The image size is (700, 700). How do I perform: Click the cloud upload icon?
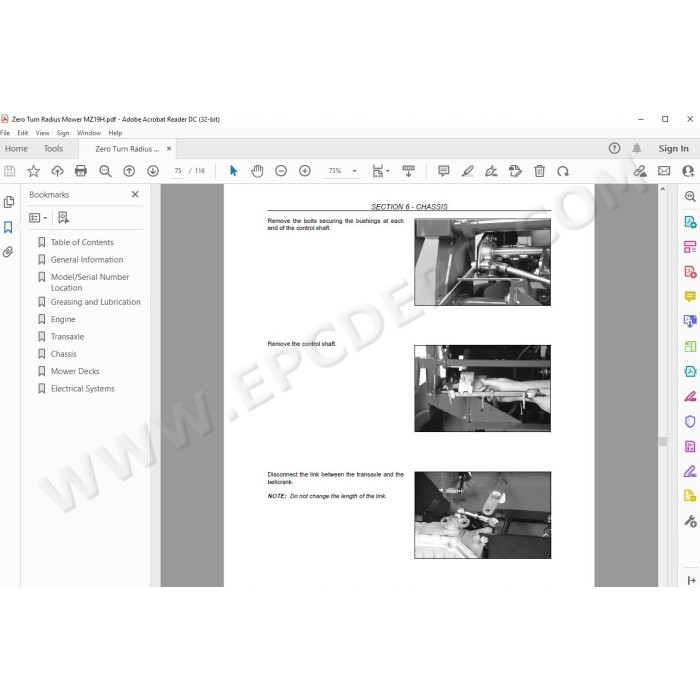click(57, 171)
